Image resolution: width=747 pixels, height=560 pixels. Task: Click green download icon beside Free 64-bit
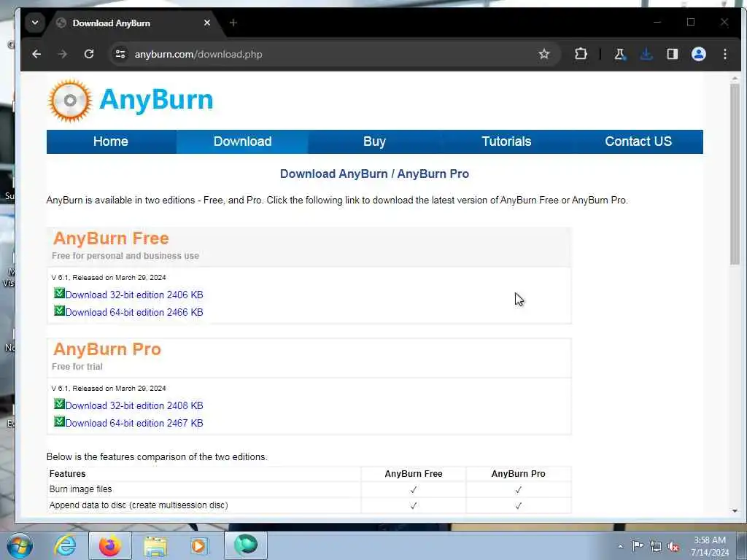pos(59,311)
